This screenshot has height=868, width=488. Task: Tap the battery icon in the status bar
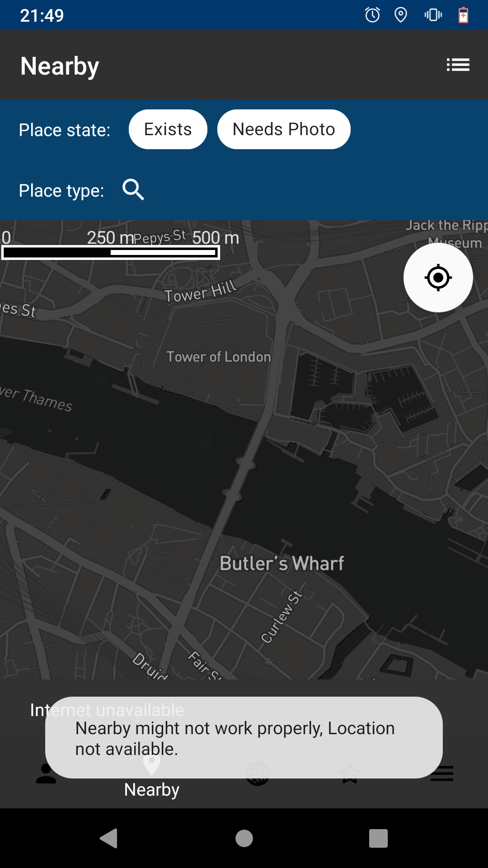pyautogui.click(x=462, y=15)
